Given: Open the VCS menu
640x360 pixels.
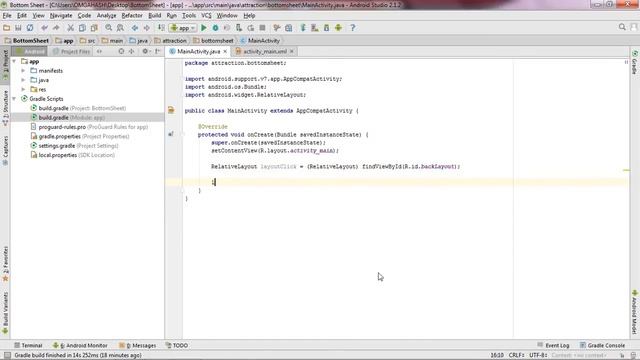Looking at the screenshot, I should [x=206, y=16].
